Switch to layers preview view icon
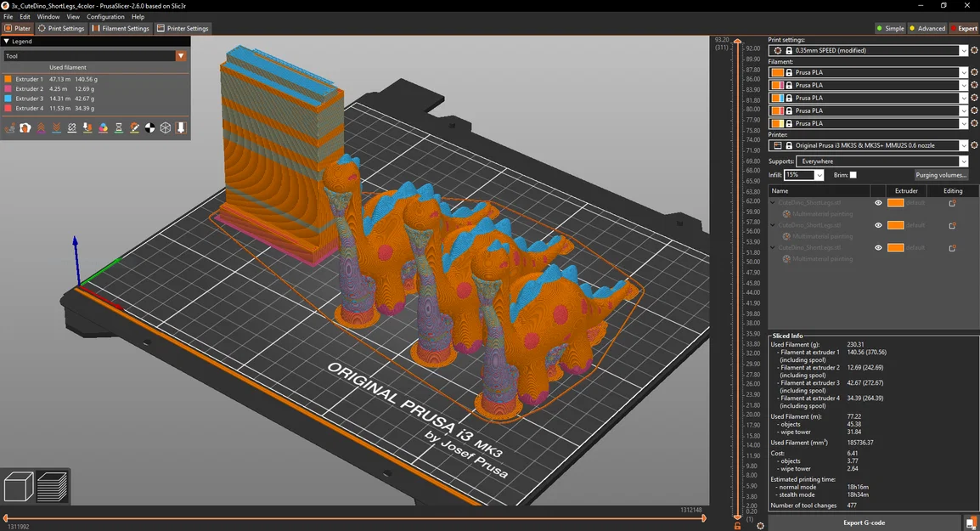Viewport: 980px width, 531px height. coord(52,487)
